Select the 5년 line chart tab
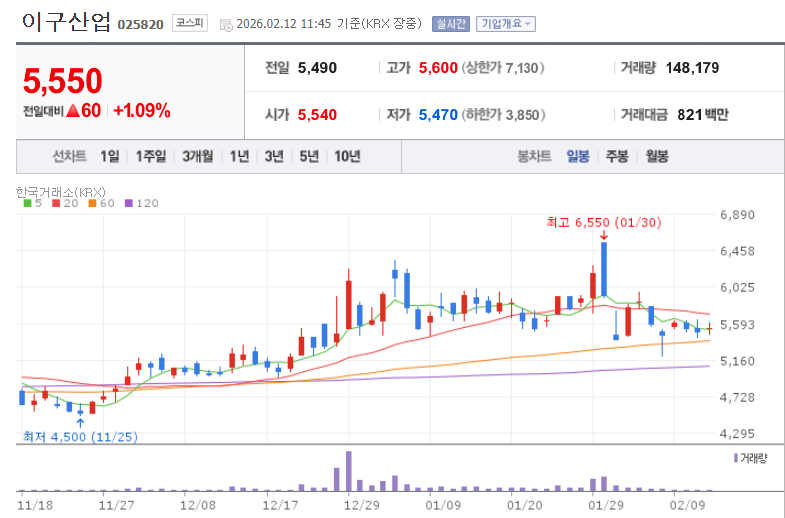Viewport: 785px width, 518px height. point(309,156)
